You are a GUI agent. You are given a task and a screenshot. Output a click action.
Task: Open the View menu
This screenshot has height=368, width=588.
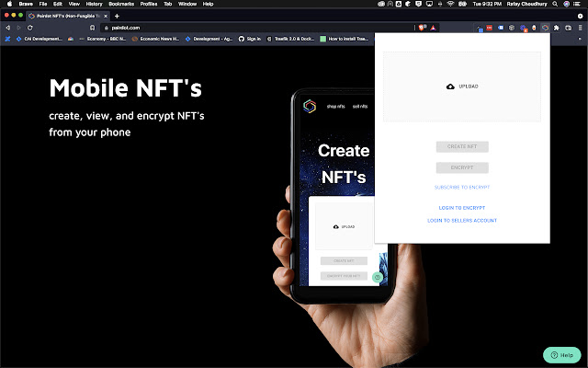click(74, 4)
